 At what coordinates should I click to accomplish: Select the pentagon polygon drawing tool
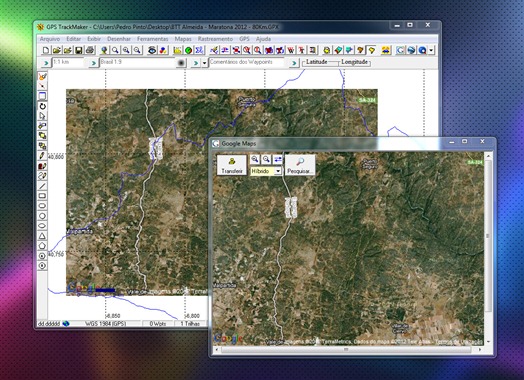click(x=42, y=246)
